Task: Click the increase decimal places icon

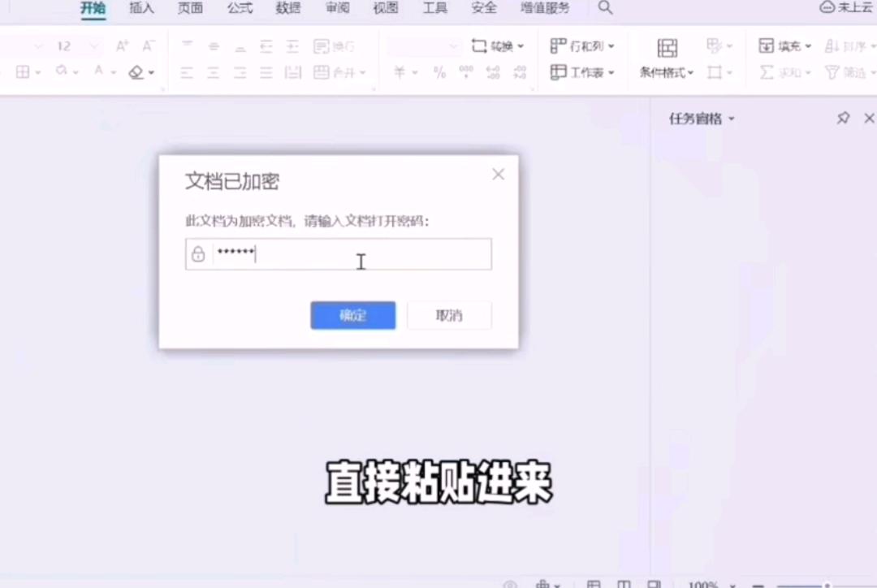Action: pos(493,72)
